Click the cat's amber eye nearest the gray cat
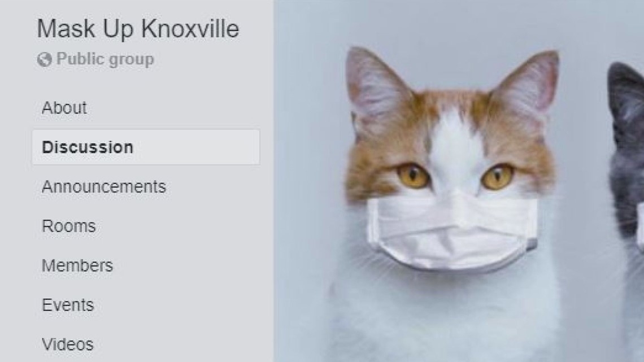The height and width of the screenshot is (362, 644). pos(497,177)
